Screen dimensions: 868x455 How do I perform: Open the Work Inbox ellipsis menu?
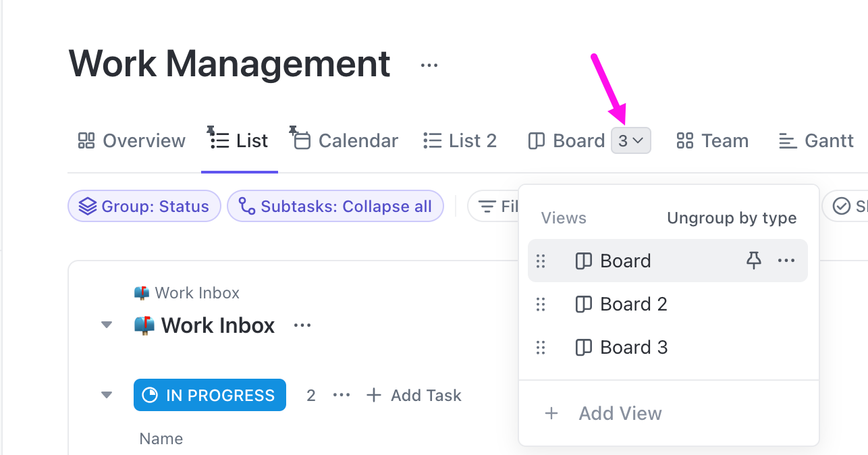tap(302, 325)
